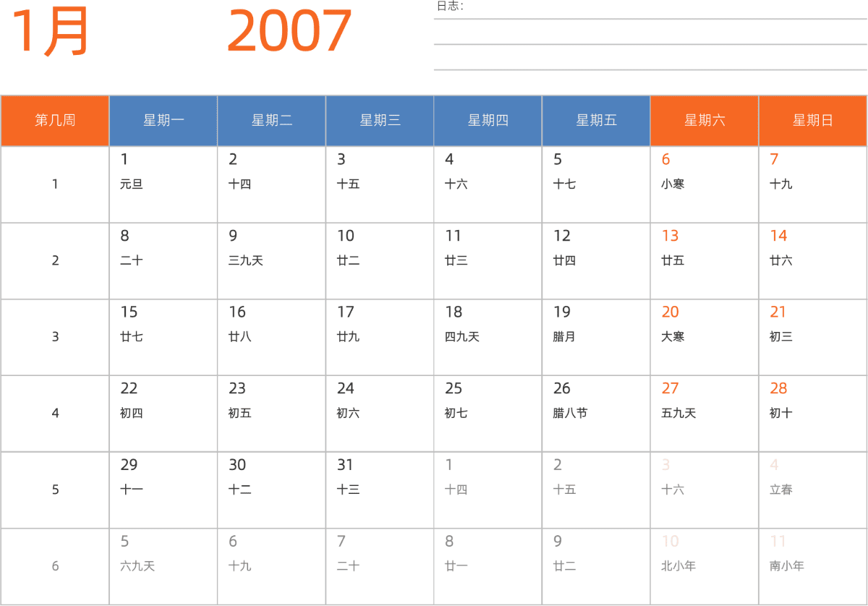Click the 廿三 lunar date label

tap(456, 260)
